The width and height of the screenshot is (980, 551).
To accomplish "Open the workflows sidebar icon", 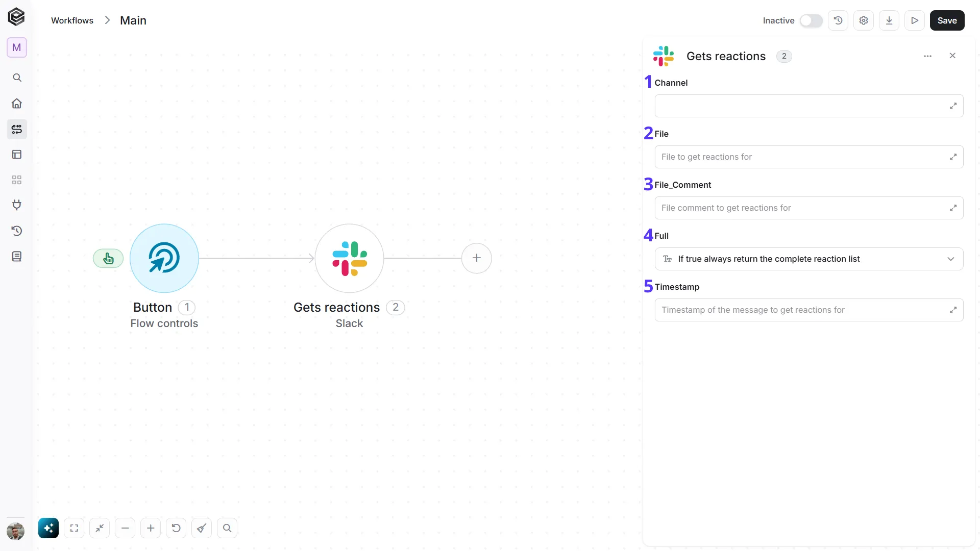I will point(17,129).
